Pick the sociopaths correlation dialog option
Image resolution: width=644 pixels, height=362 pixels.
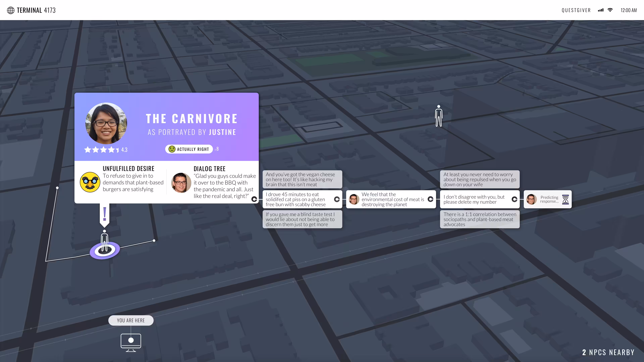480,219
